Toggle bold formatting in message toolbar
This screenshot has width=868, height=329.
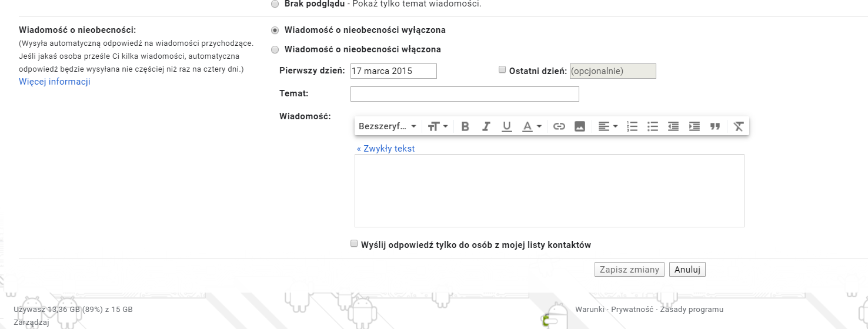[465, 126]
